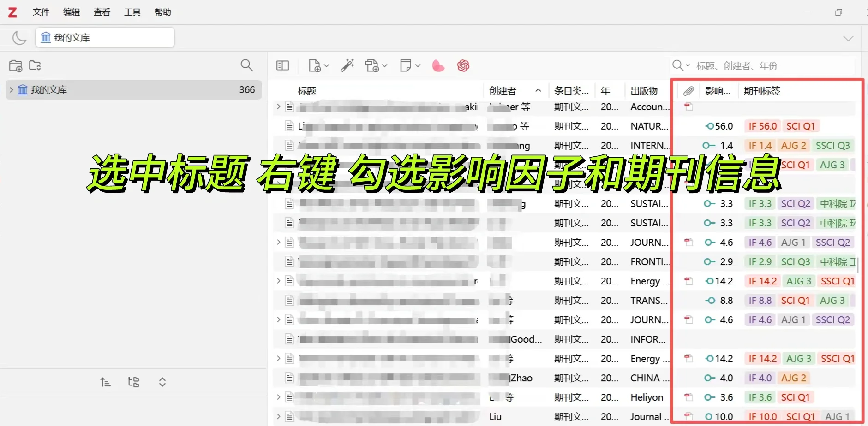
Task: Click the 期刊标签 column header
Action: tap(761, 90)
